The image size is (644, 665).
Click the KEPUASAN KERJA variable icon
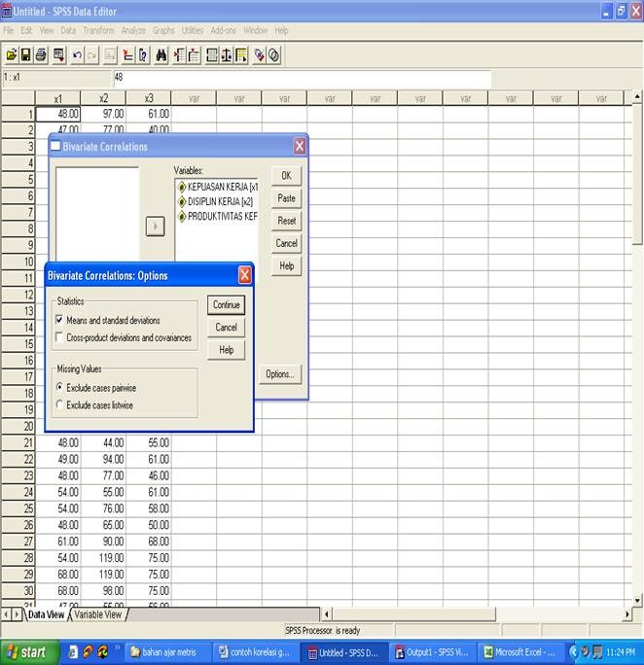[182, 187]
